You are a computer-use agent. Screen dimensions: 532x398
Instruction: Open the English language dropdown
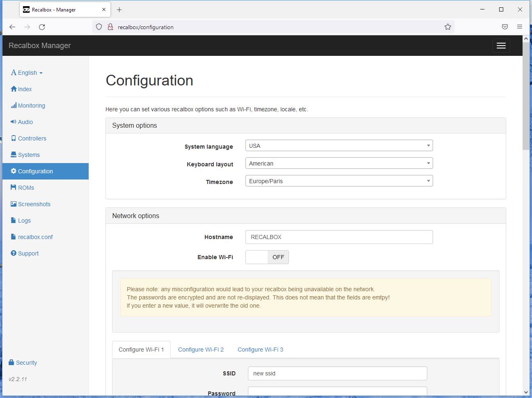coord(27,73)
